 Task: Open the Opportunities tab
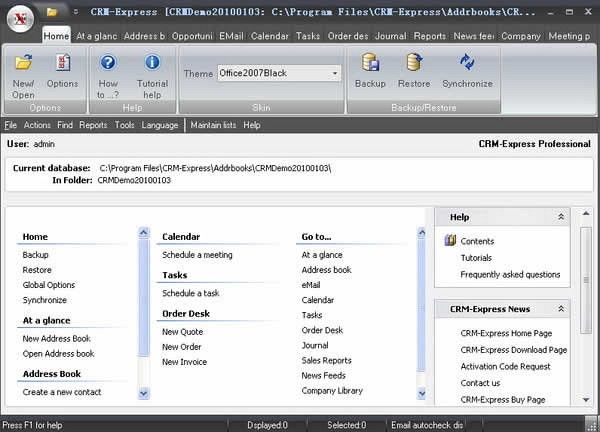pos(192,36)
